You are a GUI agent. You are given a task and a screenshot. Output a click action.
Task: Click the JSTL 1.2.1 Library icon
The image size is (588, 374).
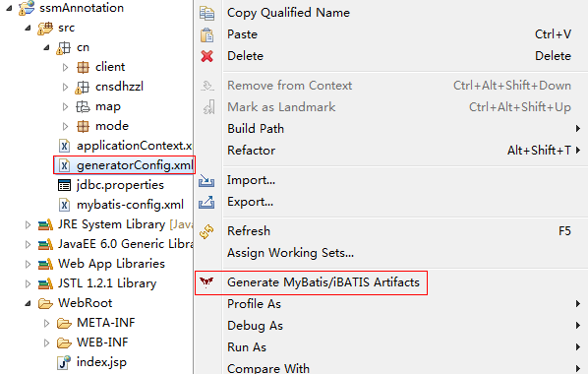[45, 283]
